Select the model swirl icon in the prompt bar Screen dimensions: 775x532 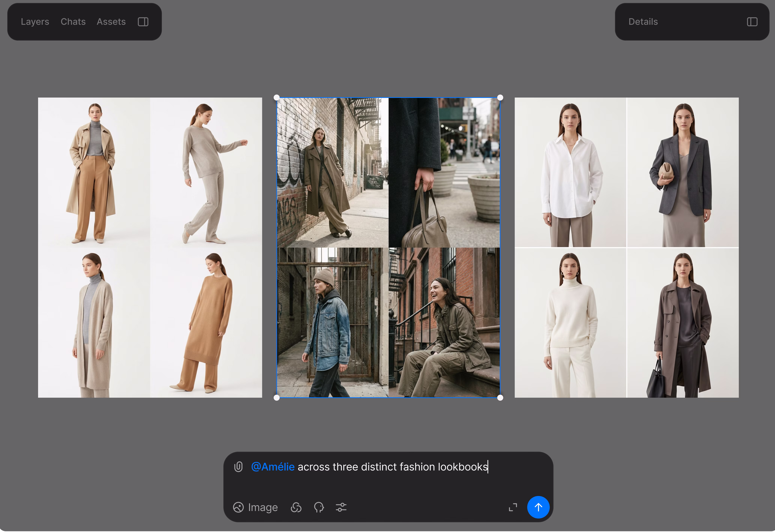(x=296, y=507)
